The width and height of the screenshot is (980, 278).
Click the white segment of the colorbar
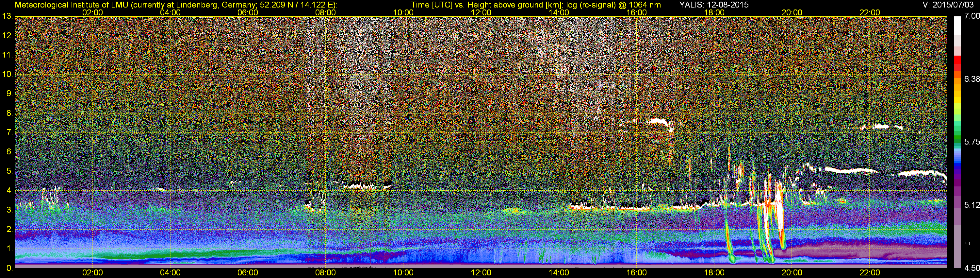(957, 26)
